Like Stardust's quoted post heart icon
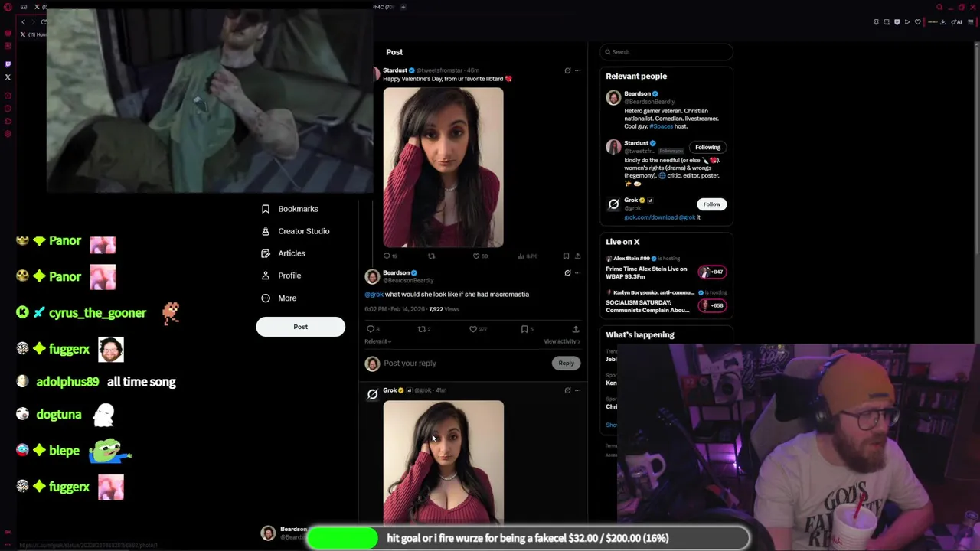 pos(476,256)
